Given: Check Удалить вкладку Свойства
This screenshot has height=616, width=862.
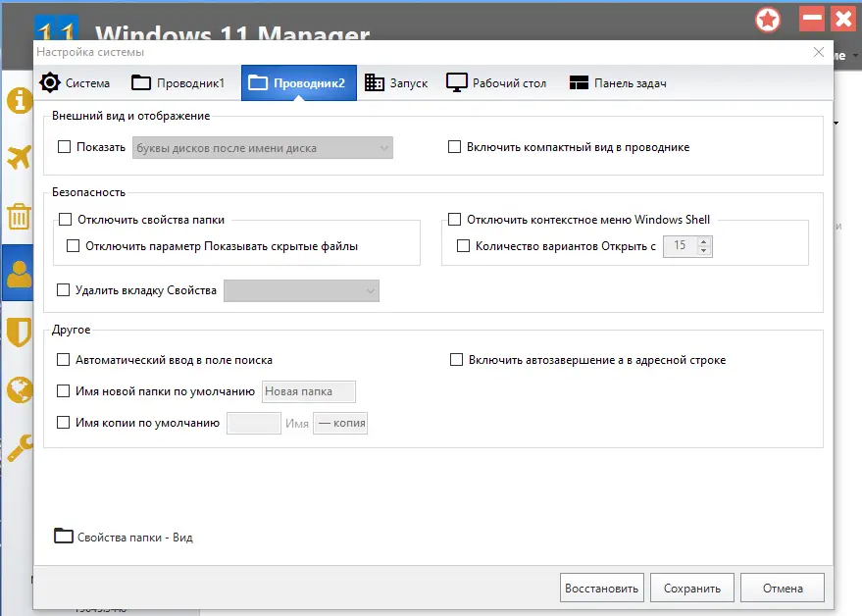Looking at the screenshot, I should tap(63, 289).
